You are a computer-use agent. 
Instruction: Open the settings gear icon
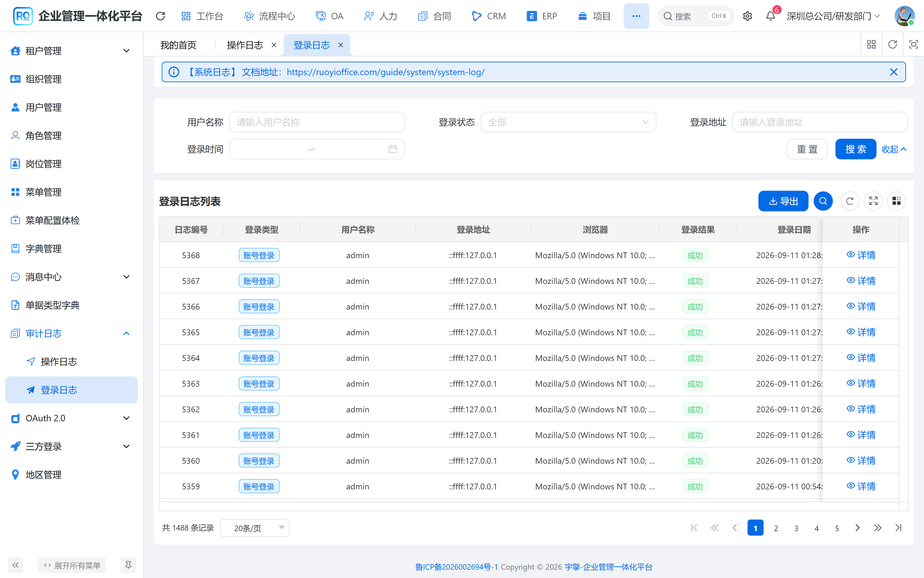tap(747, 16)
